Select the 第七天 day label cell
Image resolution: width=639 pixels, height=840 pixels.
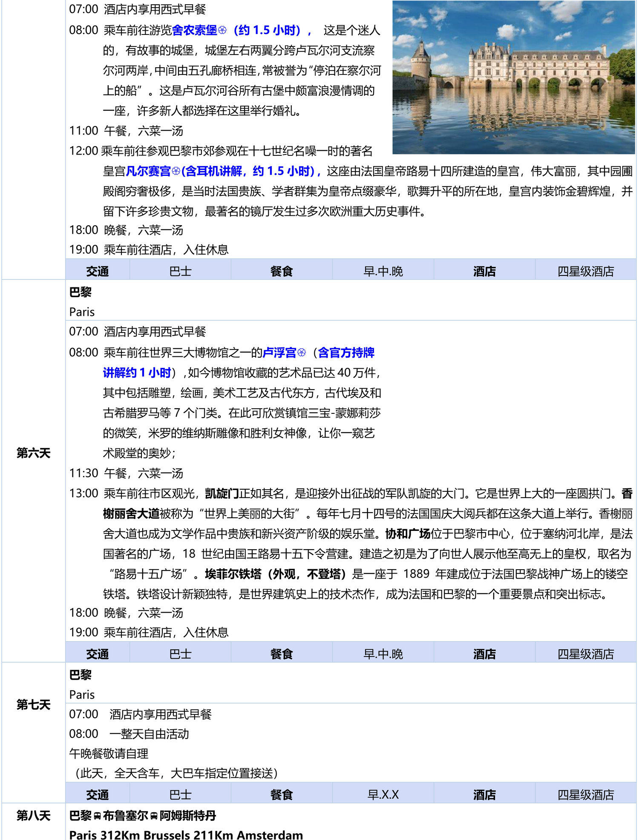coord(33,705)
